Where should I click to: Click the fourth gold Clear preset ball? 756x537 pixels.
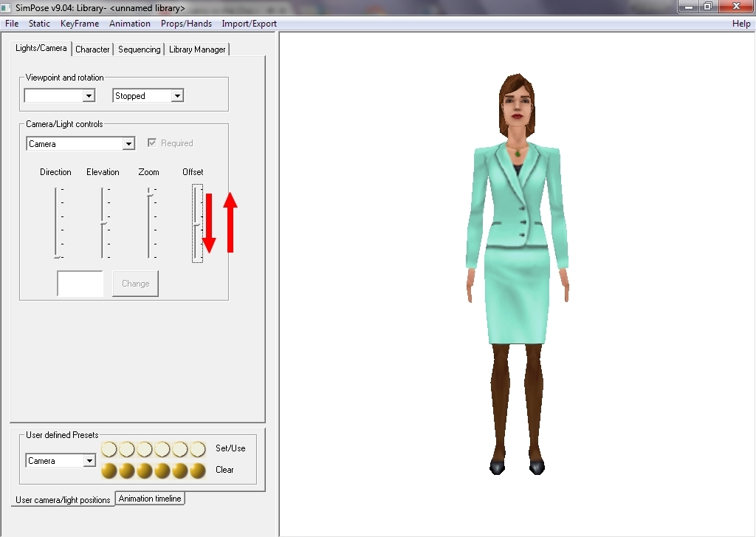click(162, 471)
